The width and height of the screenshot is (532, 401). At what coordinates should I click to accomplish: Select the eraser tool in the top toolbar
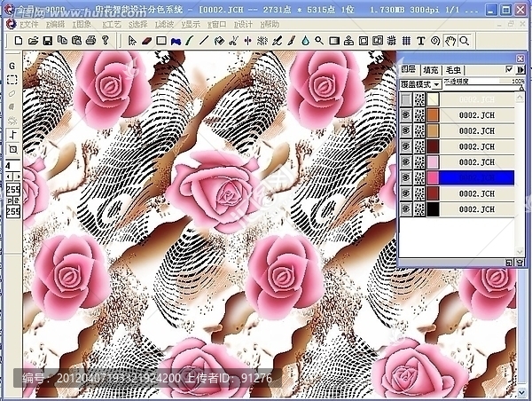(x=146, y=41)
